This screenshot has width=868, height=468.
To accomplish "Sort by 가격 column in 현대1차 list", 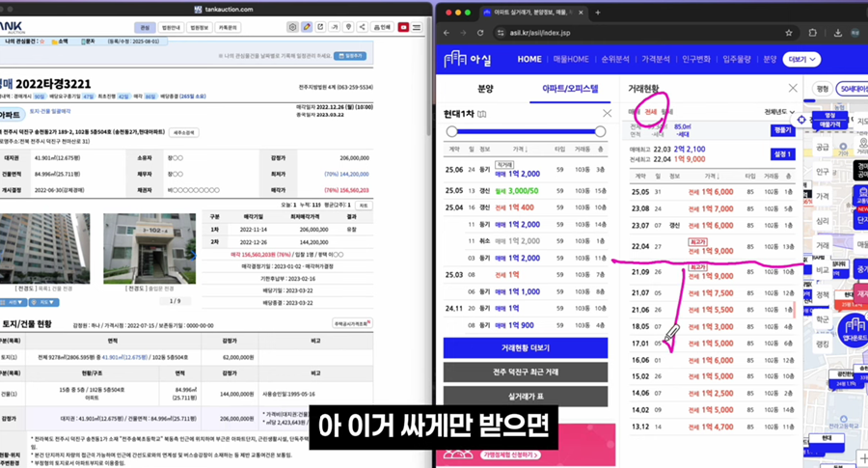I will tap(520, 150).
